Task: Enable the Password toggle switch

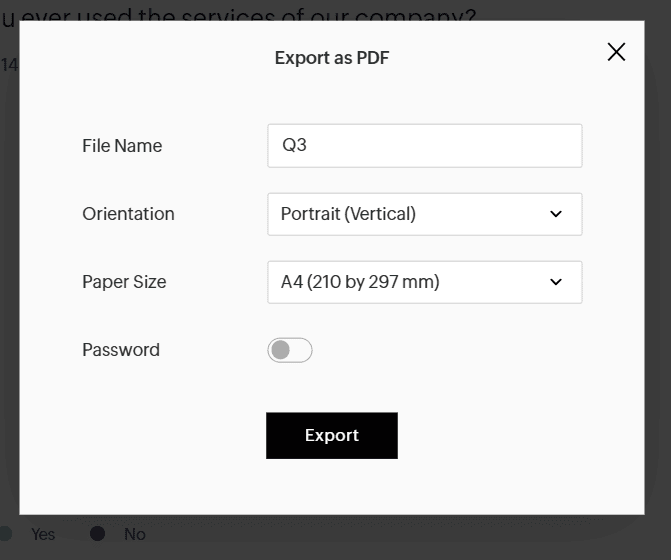Action: tap(290, 350)
